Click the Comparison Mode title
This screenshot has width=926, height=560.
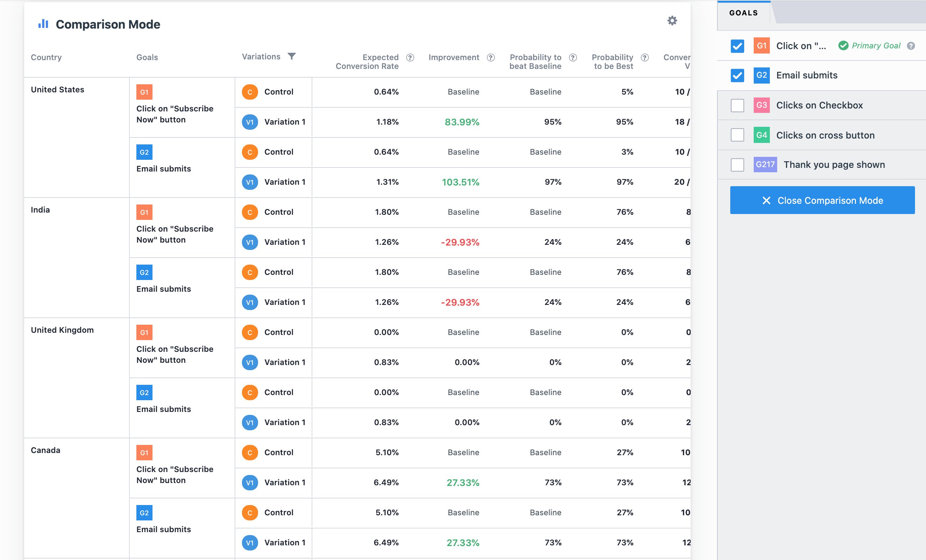[108, 24]
